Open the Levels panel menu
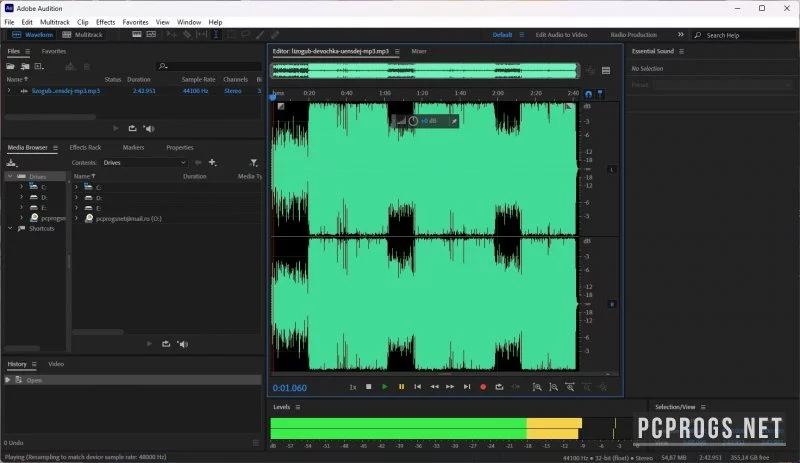This screenshot has width=800, height=463. [298, 407]
